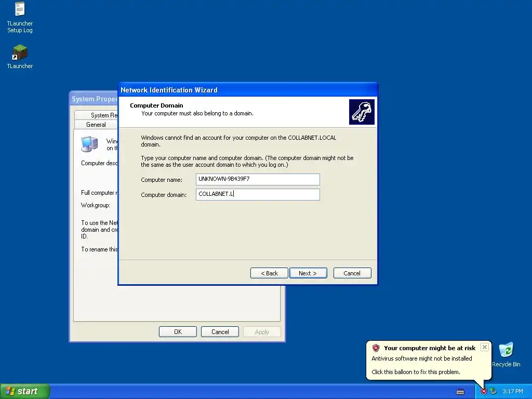This screenshot has height=399, width=532.
Task: Click the System Properties window title bar
Action: [x=94, y=99]
